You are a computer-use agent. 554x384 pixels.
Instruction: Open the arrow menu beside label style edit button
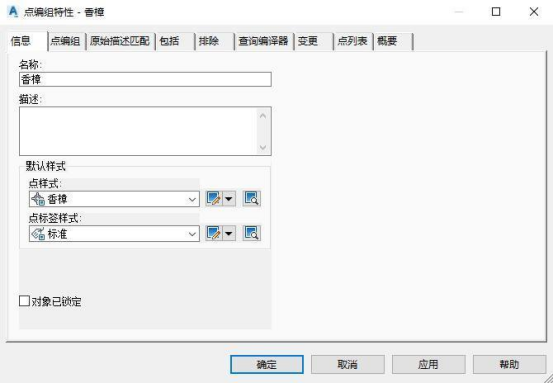click(229, 233)
